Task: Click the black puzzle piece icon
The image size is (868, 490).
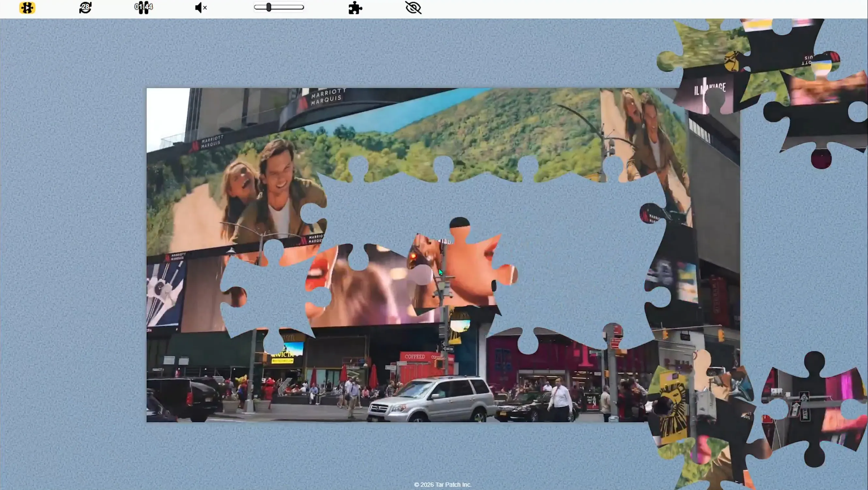Action: [x=355, y=8]
